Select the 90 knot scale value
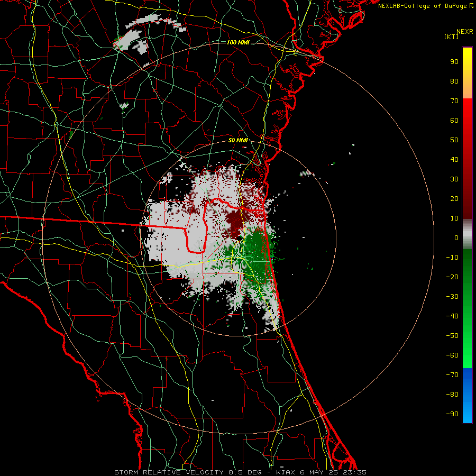 (454, 62)
